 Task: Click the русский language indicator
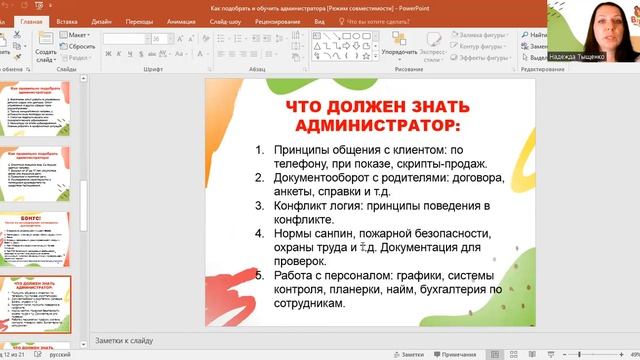60,355
